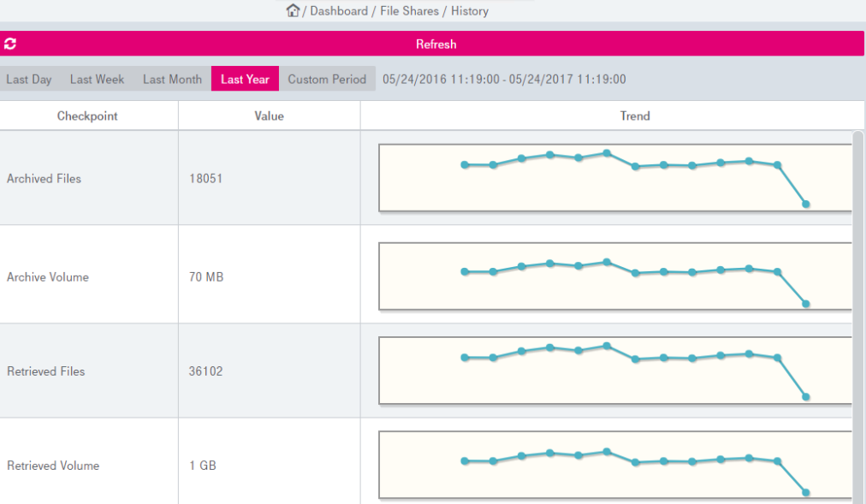Click the refresh arrows icon
Viewport: 866px width, 504px height.
pos(10,44)
